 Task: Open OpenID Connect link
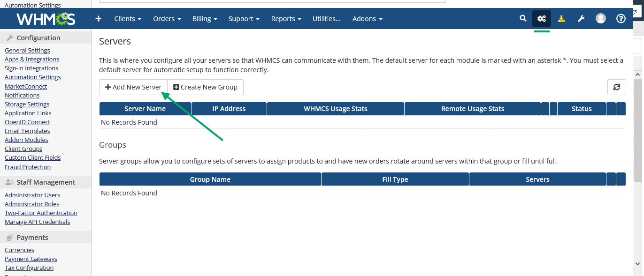point(27,122)
